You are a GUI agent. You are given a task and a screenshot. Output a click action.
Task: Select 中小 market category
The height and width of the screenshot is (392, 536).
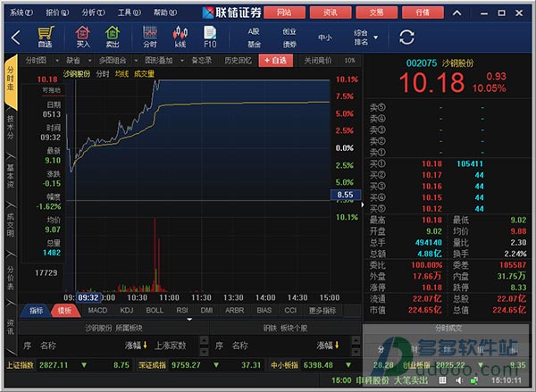325,38
